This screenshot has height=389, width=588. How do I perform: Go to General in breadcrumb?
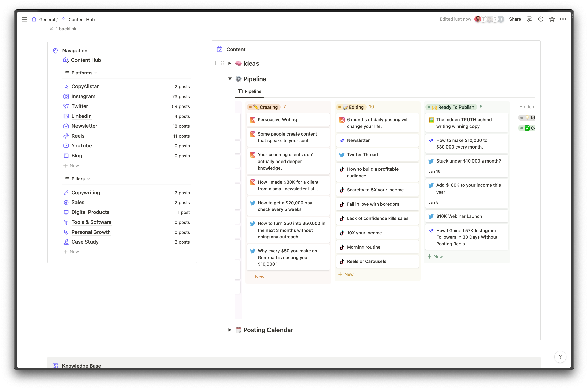point(47,20)
